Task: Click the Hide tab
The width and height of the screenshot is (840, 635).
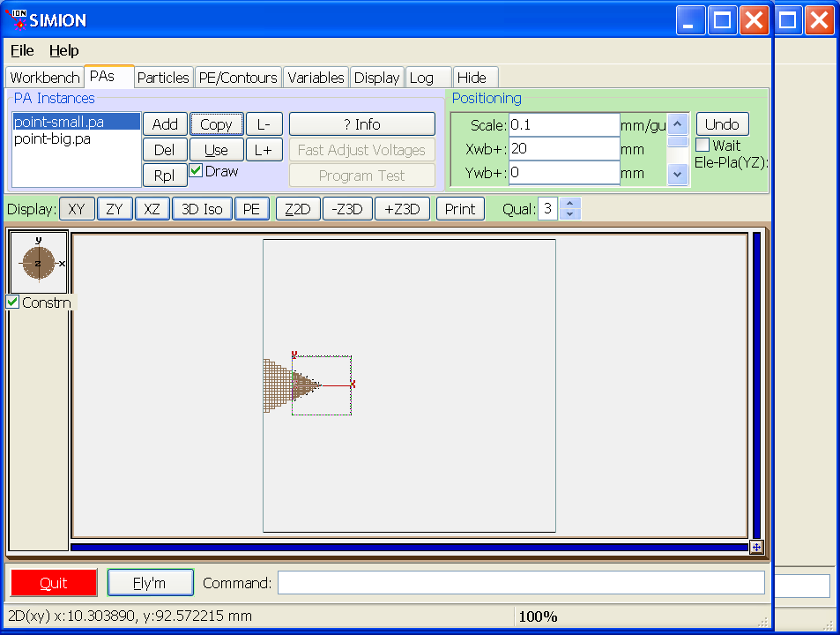Action: [x=475, y=78]
